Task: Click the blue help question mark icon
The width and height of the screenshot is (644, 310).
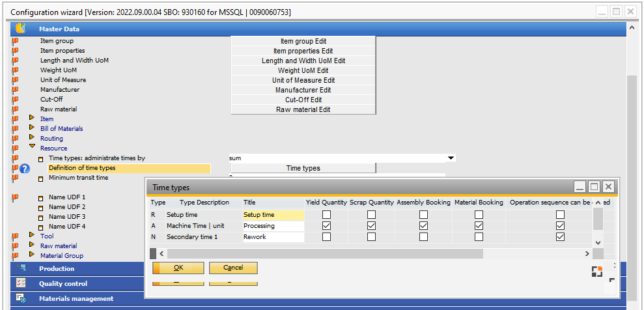Action: [25, 169]
